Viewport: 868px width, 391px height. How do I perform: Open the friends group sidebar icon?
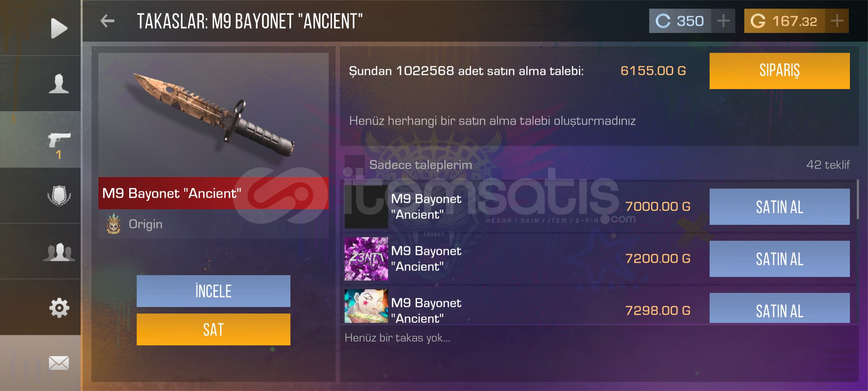click(x=59, y=252)
